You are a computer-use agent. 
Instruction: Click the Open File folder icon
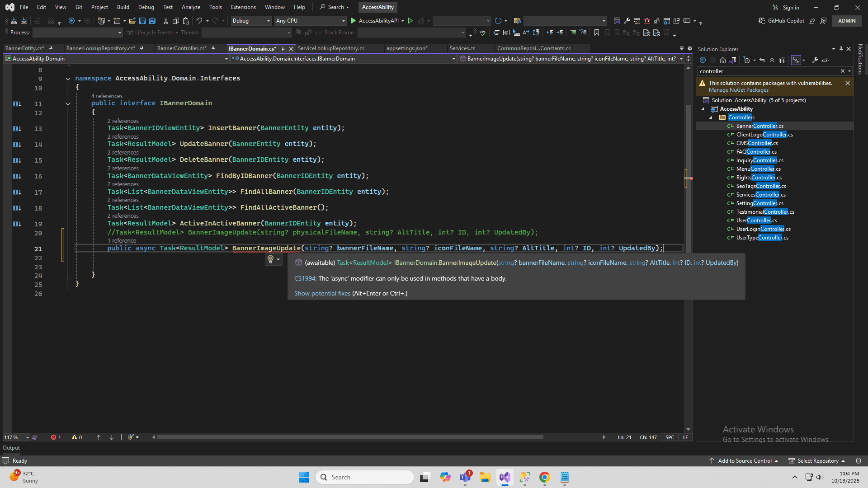[x=132, y=21]
